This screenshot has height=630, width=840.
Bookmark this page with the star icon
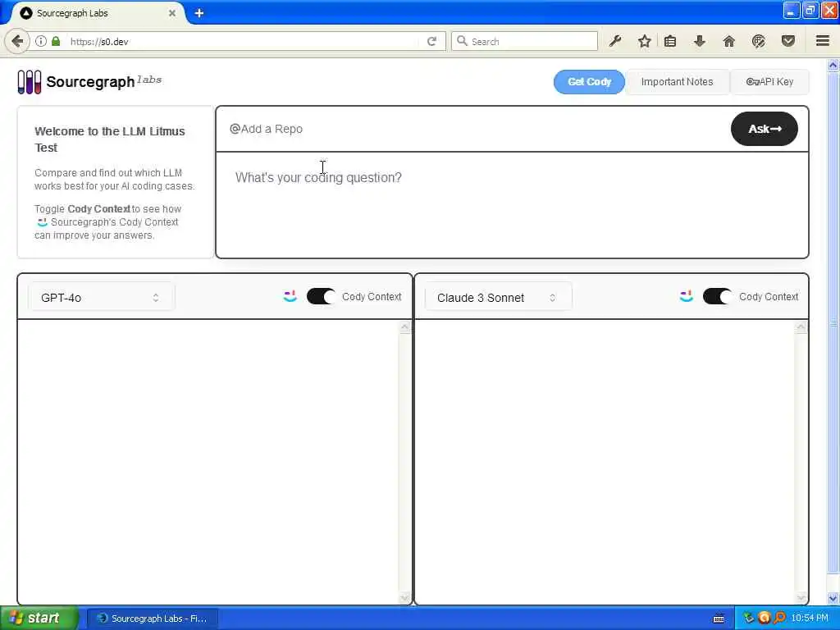point(645,41)
